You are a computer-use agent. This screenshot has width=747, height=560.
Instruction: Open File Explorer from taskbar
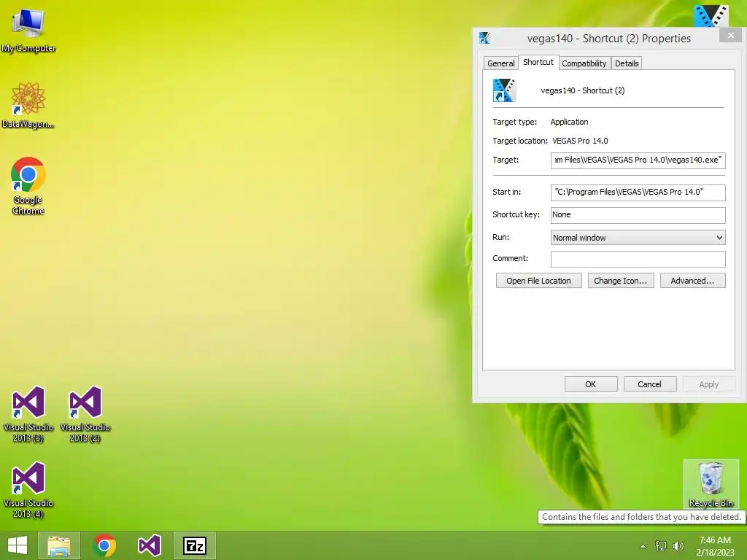coord(58,545)
